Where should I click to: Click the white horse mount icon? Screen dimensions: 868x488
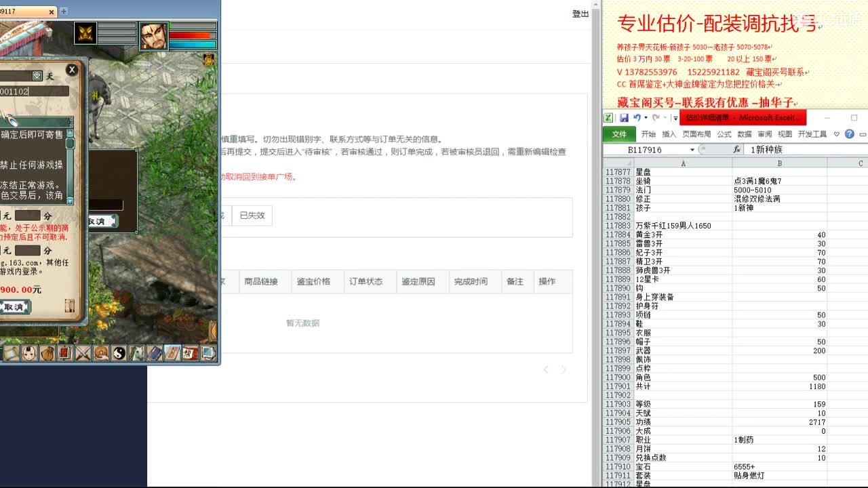(x=137, y=353)
